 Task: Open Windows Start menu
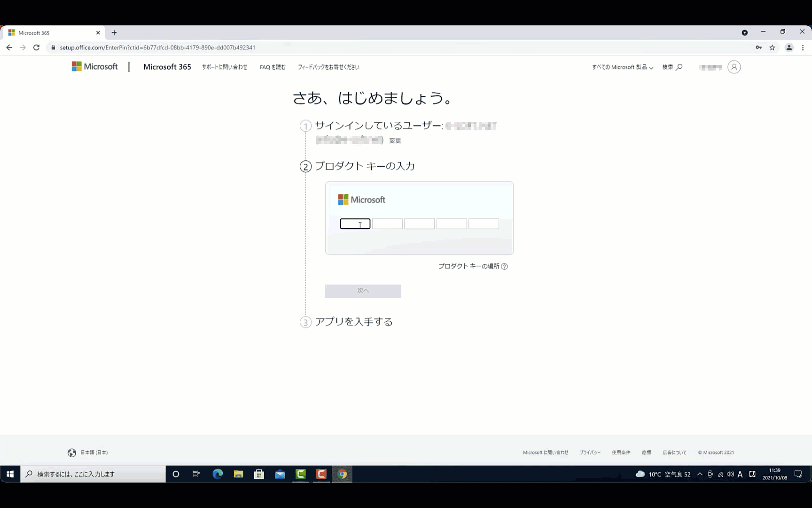pyautogui.click(x=10, y=474)
